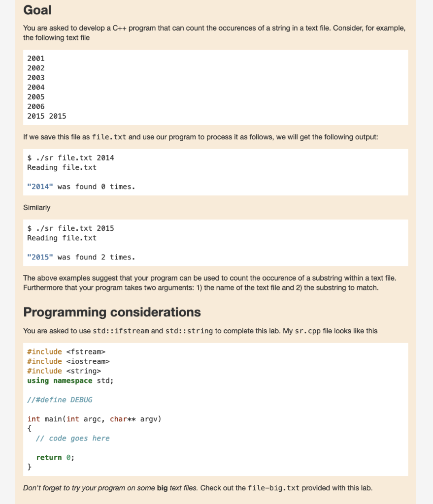Click the "//#define DEBUG" comment line
433x504 pixels.
(x=60, y=400)
